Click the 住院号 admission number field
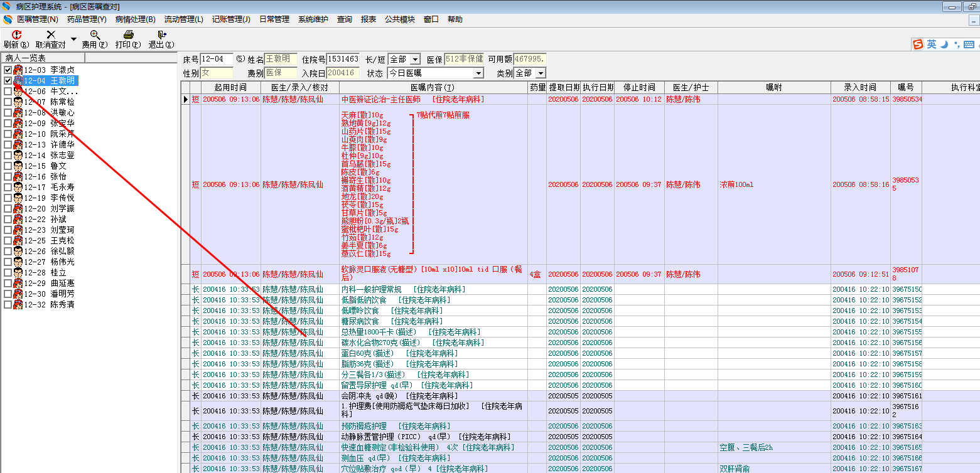 pos(343,59)
